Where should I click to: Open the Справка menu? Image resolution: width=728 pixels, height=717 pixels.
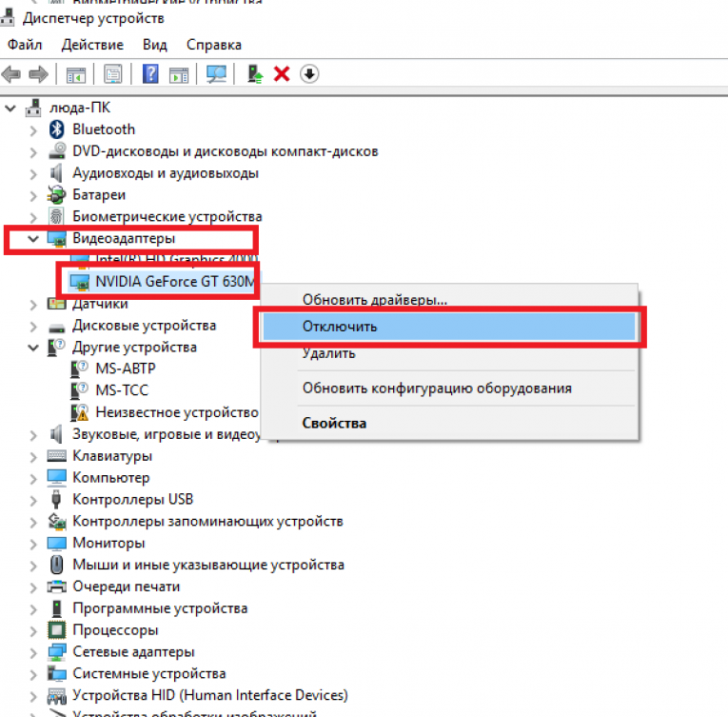[214, 45]
